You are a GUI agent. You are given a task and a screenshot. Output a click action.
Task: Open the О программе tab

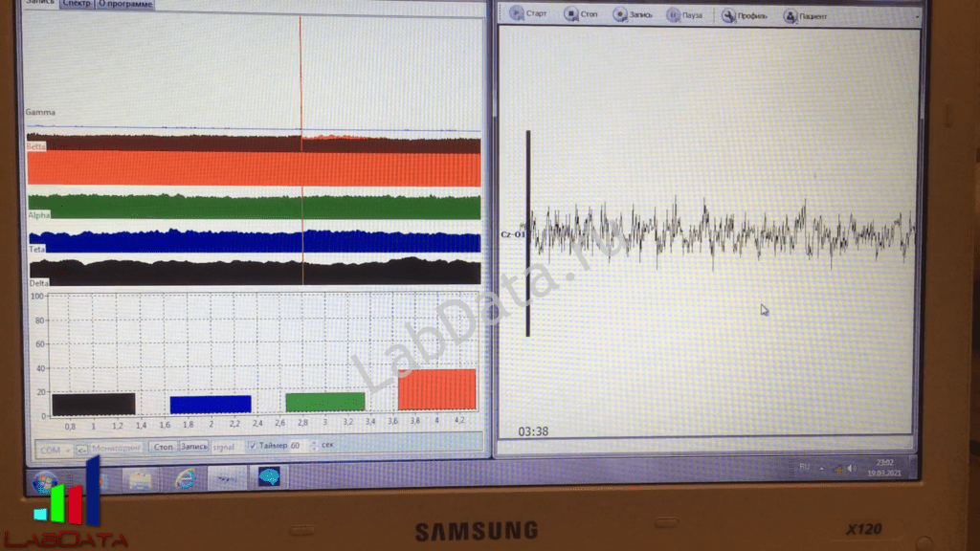point(125,4)
